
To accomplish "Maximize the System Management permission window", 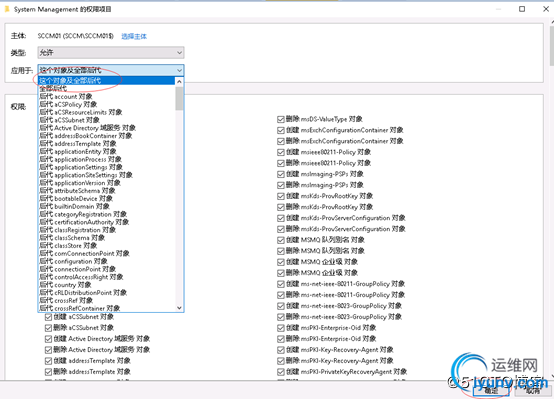I will (x=522, y=9).
